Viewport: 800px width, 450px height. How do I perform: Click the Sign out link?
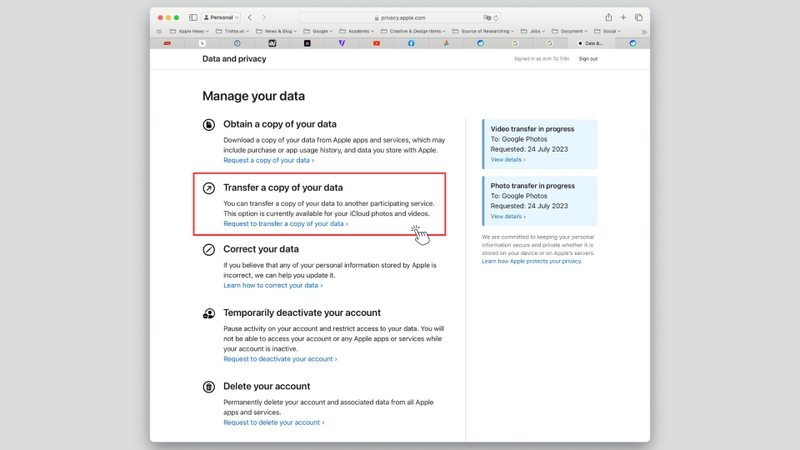point(588,59)
